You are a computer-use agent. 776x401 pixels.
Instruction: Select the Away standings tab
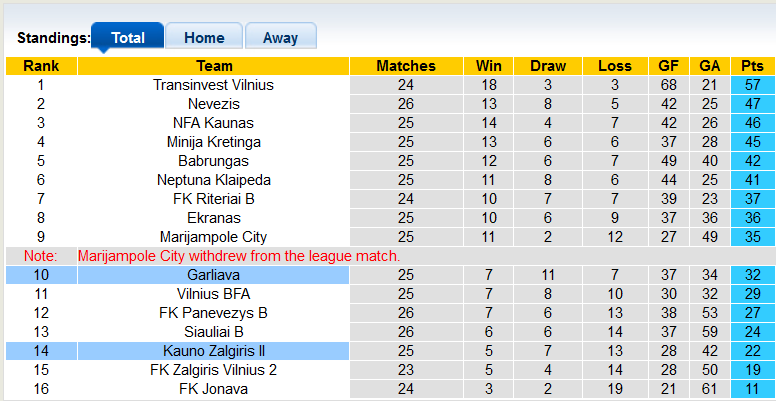pyautogui.click(x=280, y=38)
